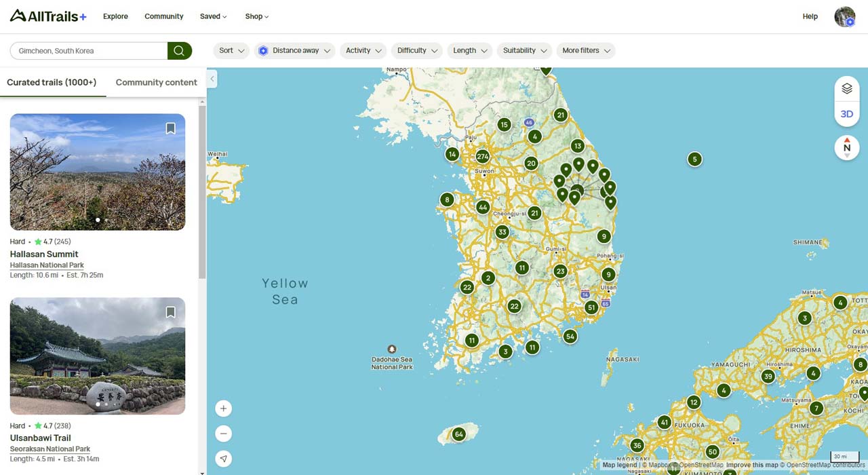
Task: Open the Suitability filter dropdown
Action: 524,51
